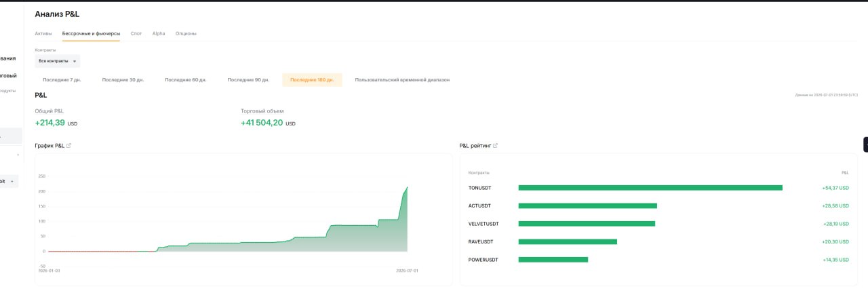
Task: Switch to the Активы tab
Action: point(43,33)
